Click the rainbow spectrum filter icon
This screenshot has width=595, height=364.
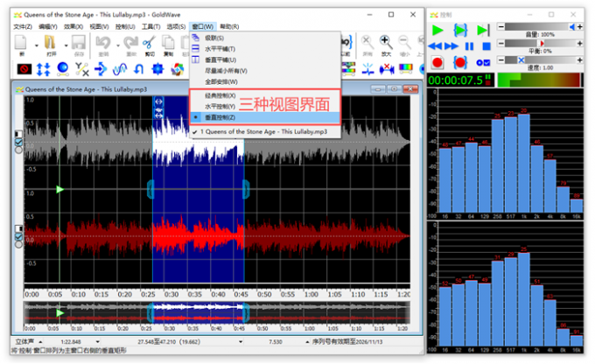[x=406, y=69]
